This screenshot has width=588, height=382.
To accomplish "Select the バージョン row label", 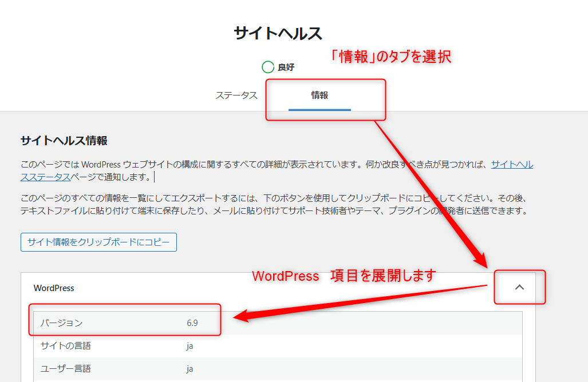I will [x=61, y=323].
